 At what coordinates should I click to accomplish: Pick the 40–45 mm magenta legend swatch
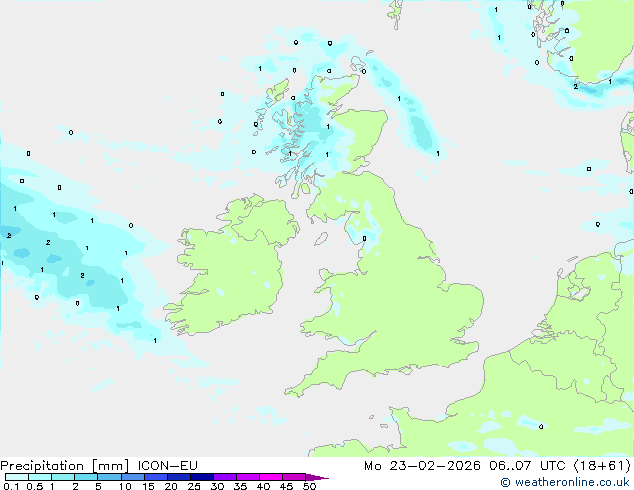[271, 477]
